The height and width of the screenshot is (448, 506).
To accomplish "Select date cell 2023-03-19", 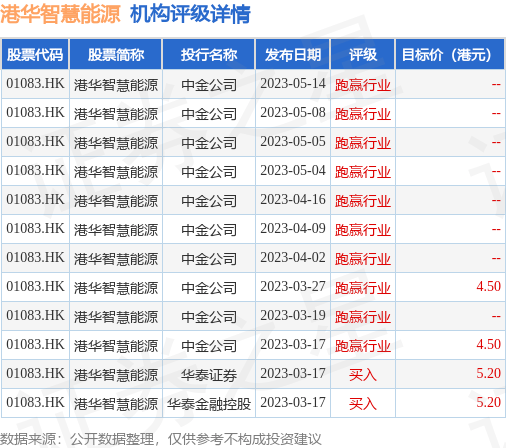I will [x=293, y=315].
